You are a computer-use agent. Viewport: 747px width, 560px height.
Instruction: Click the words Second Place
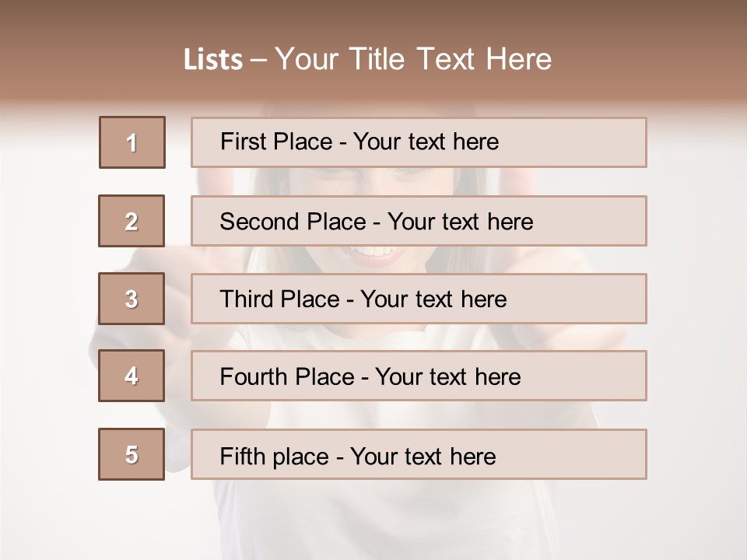pos(293,222)
